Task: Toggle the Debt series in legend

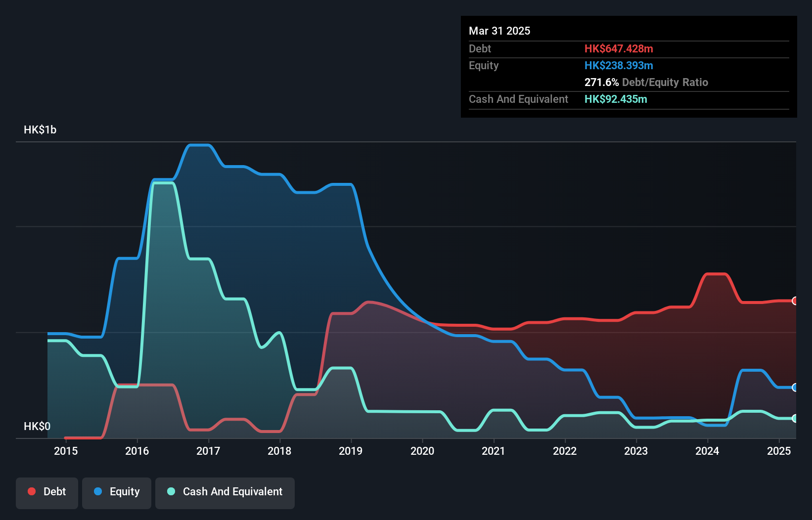Action: tap(47, 493)
